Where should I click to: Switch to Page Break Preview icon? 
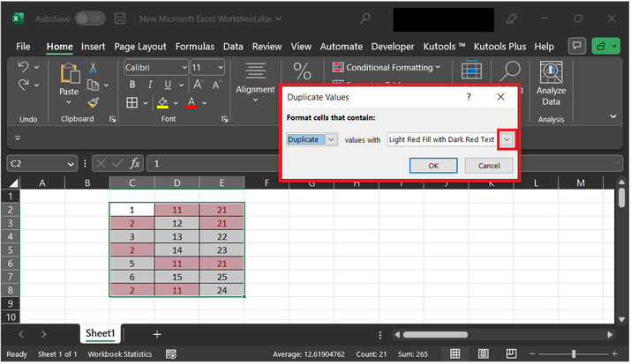click(x=511, y=353)
